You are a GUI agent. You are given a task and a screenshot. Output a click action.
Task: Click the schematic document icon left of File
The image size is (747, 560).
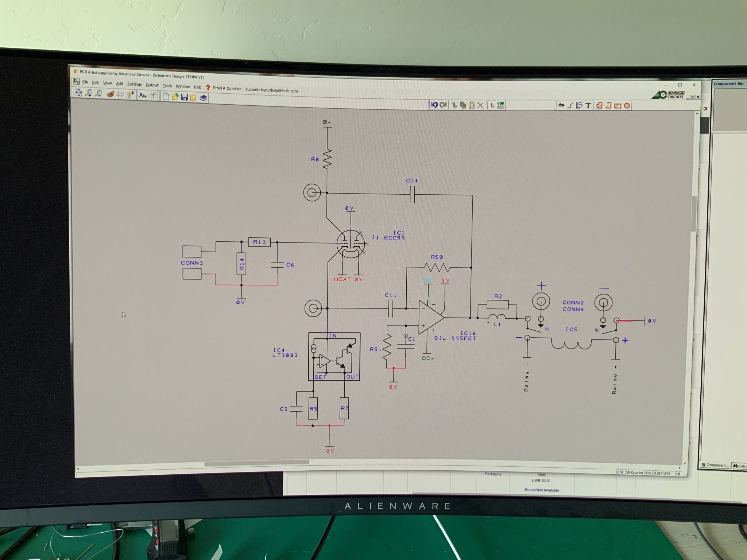77,81
